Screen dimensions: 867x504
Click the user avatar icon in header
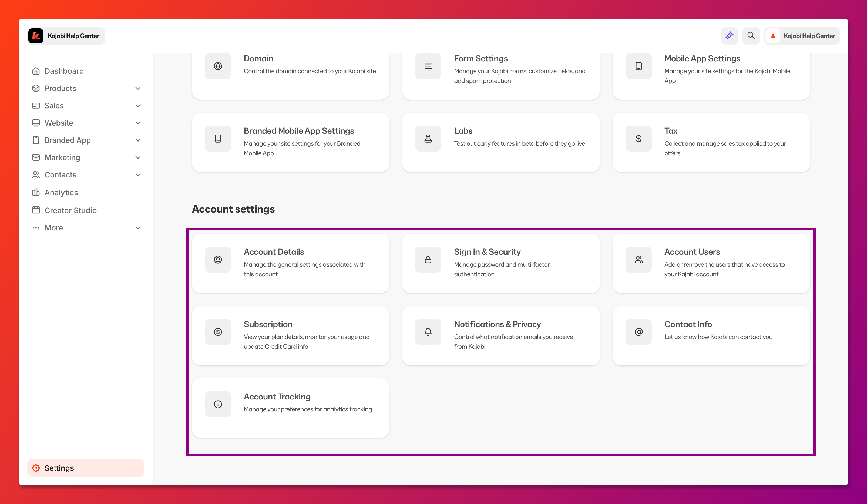[x=773, y=36]
